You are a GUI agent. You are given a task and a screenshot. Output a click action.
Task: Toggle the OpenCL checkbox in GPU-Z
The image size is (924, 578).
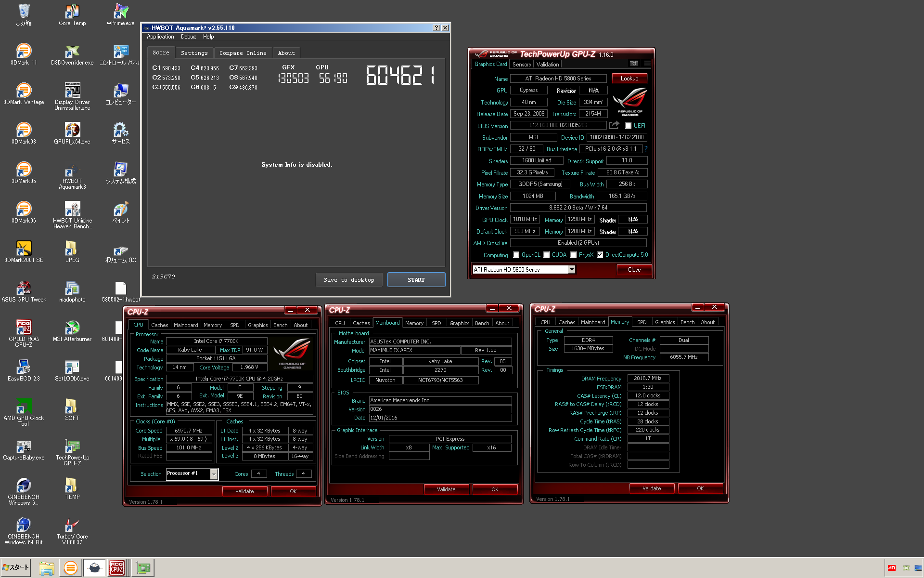click(516, 255)
